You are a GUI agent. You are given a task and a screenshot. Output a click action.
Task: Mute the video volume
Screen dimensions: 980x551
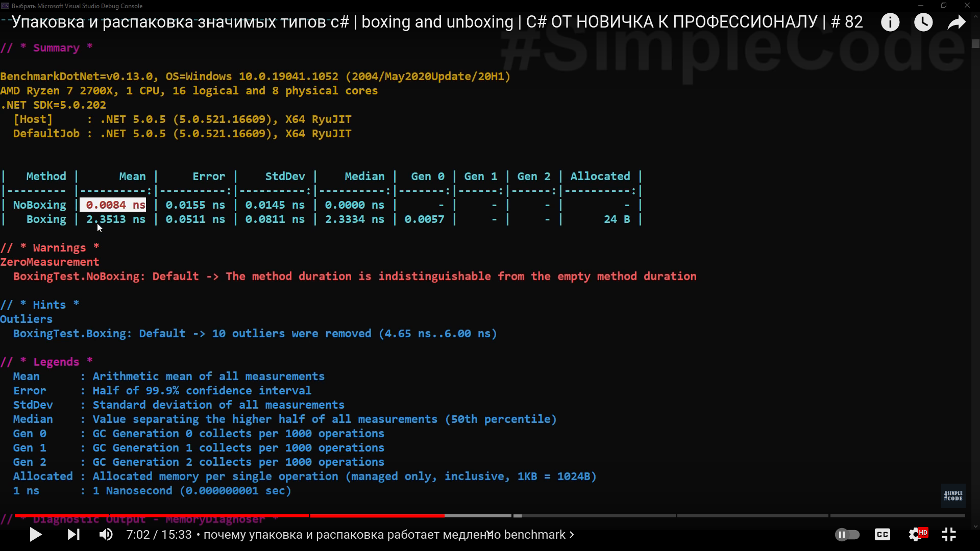coord(106,535)
